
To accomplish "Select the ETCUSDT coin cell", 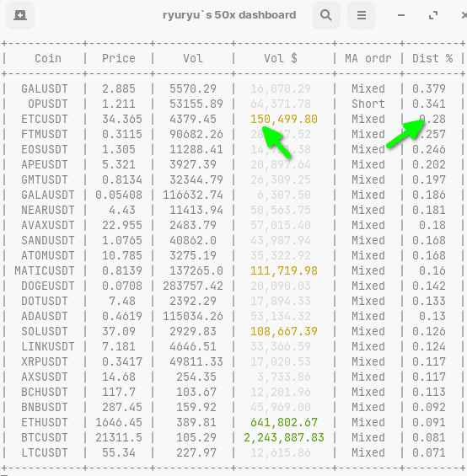I will (45, 119).
